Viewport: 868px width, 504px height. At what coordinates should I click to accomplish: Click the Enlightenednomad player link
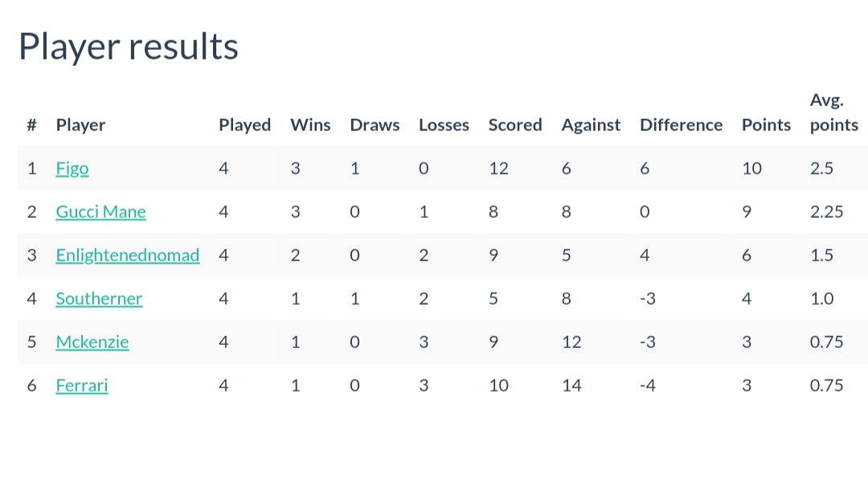(x=127, y=256)
